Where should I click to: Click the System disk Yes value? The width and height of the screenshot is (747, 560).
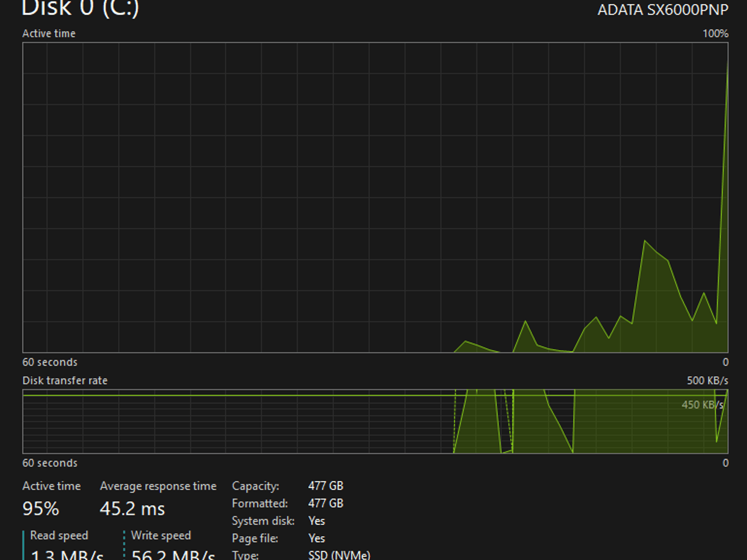click(317, 521)
